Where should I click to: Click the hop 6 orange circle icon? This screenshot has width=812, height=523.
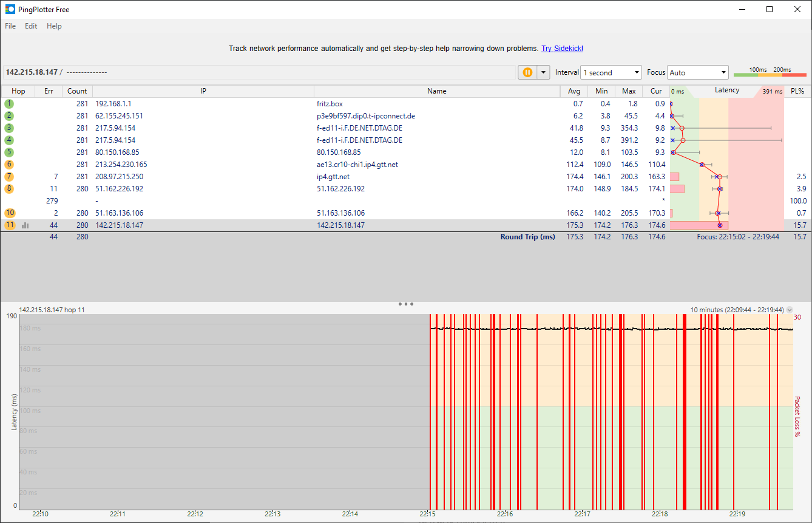point(9,165)
